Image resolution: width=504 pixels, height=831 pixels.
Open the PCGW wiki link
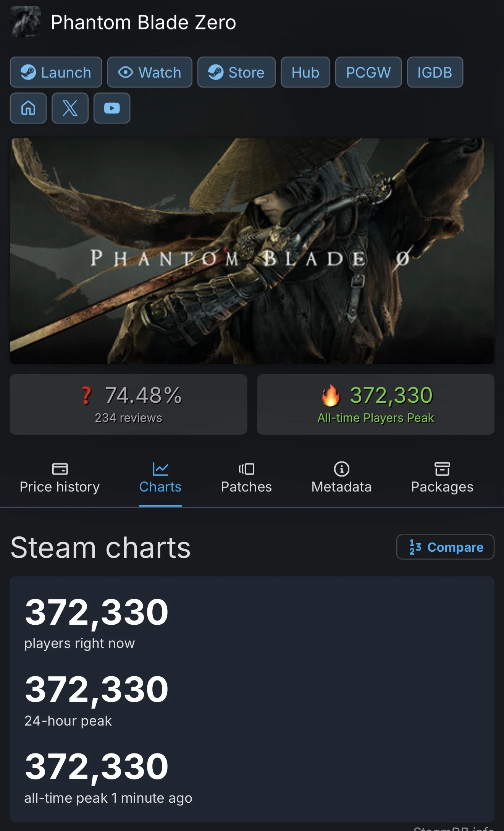click(x=368, y=72)
